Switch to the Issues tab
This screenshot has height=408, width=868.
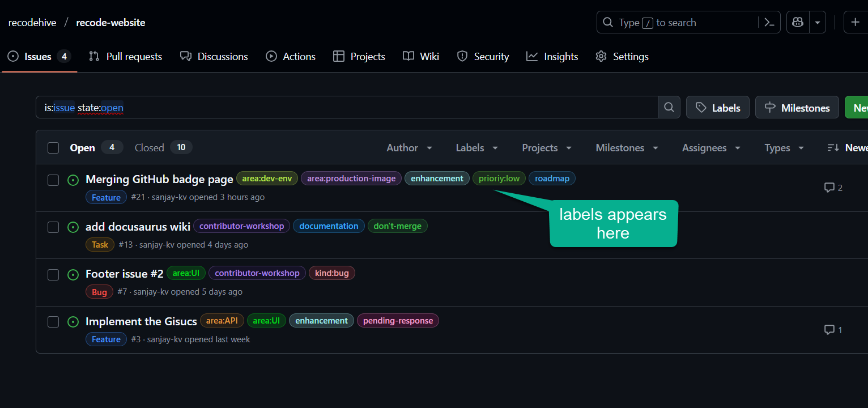click(x=39, y=57)
